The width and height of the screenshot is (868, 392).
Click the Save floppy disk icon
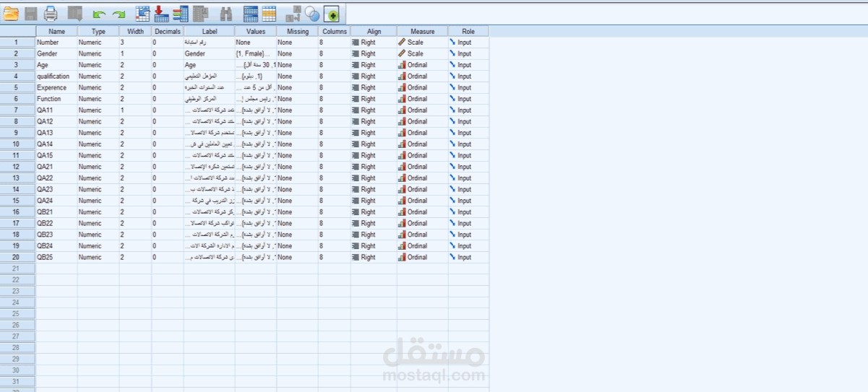30,13
